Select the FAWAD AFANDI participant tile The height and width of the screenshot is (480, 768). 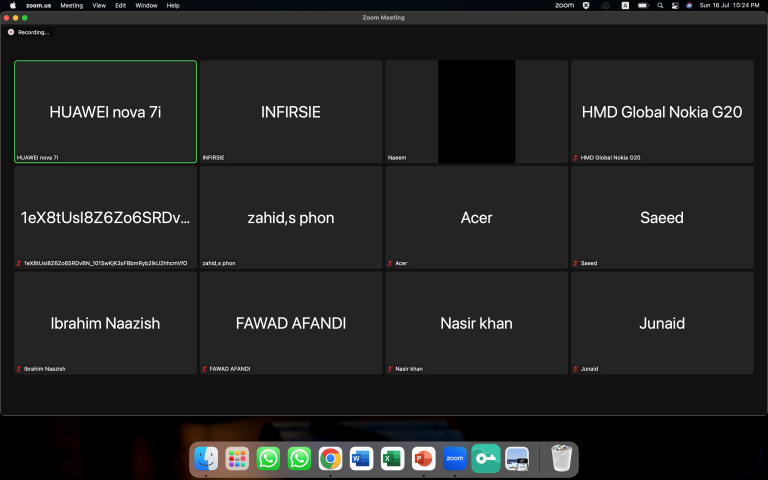point(291,323)
